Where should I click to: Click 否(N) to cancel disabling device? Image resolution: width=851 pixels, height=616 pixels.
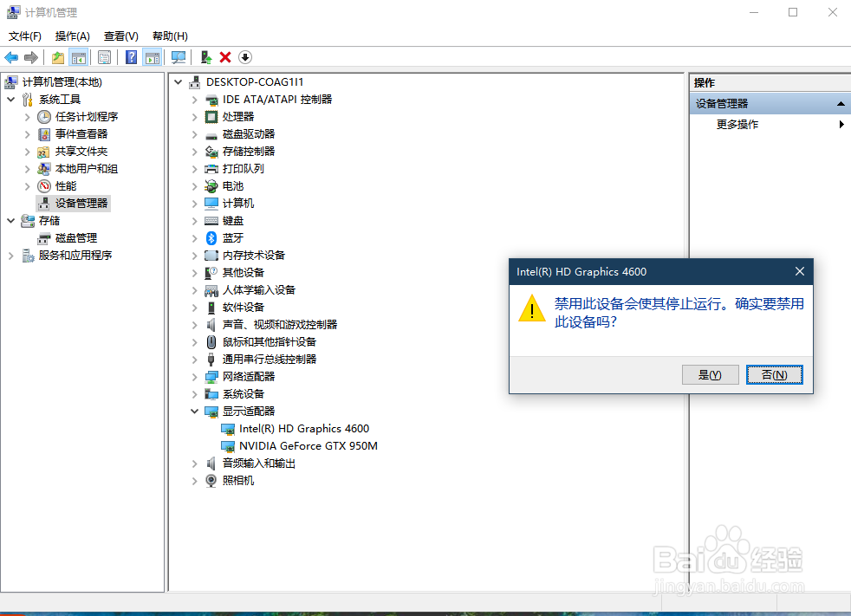click(774, 374)
